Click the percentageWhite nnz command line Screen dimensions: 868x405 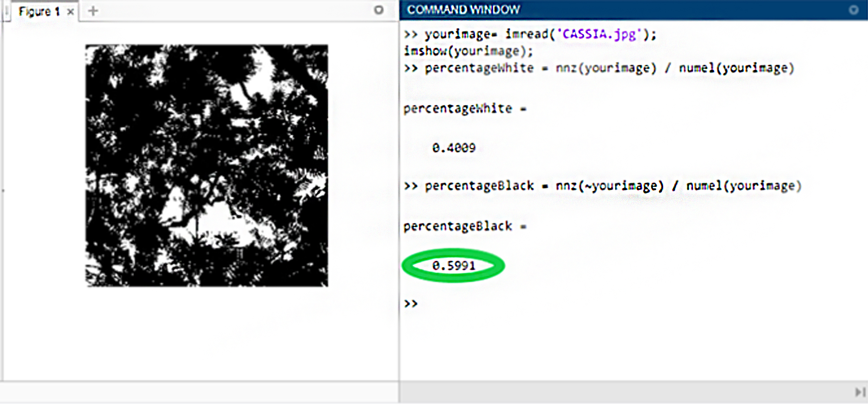(x=599, y=68)
